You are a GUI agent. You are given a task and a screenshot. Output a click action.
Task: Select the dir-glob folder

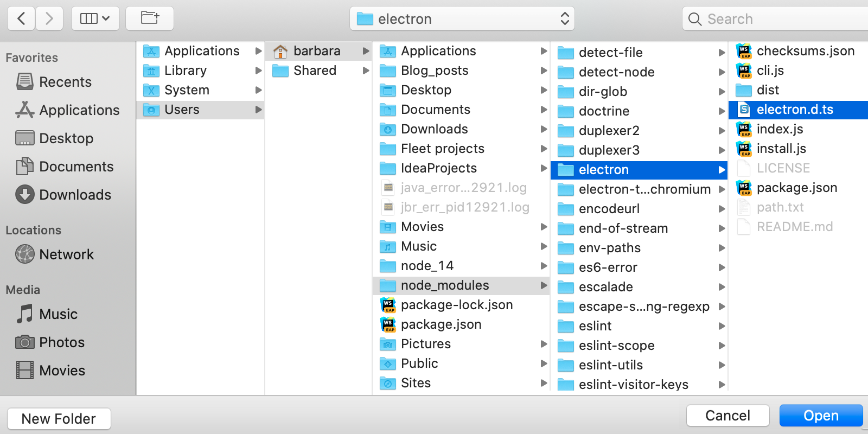point(639,92)
